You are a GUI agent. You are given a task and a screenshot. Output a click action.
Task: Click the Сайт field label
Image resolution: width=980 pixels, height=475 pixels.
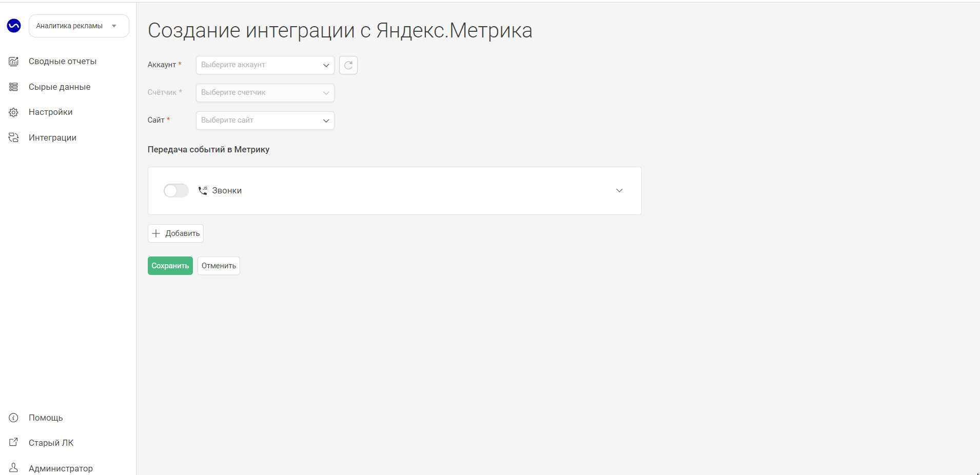click(156, 120)
